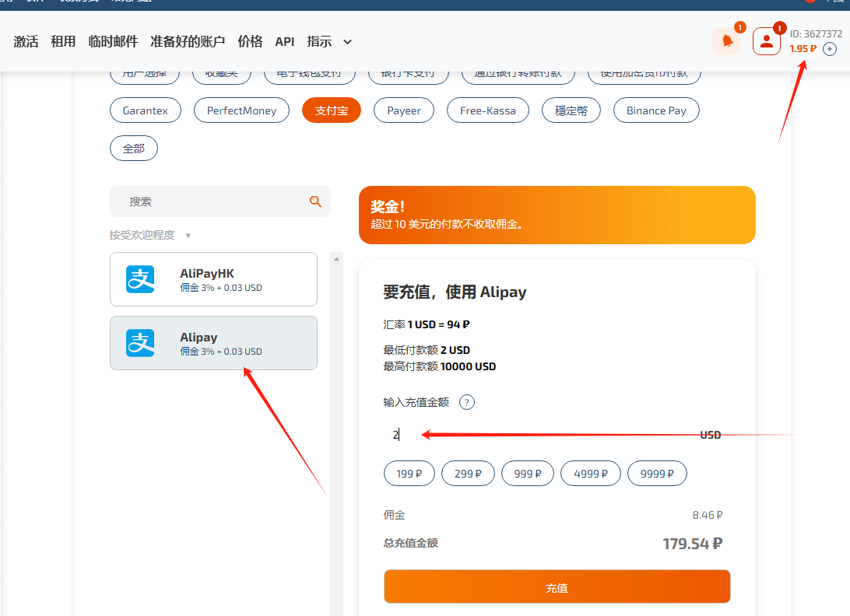Open the user profile account icon
The width and height of the screenshot is (850, 616).
[766, 41]
